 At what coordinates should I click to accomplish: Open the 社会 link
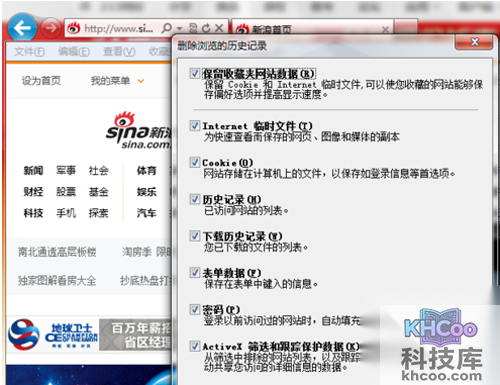(98, 171)
